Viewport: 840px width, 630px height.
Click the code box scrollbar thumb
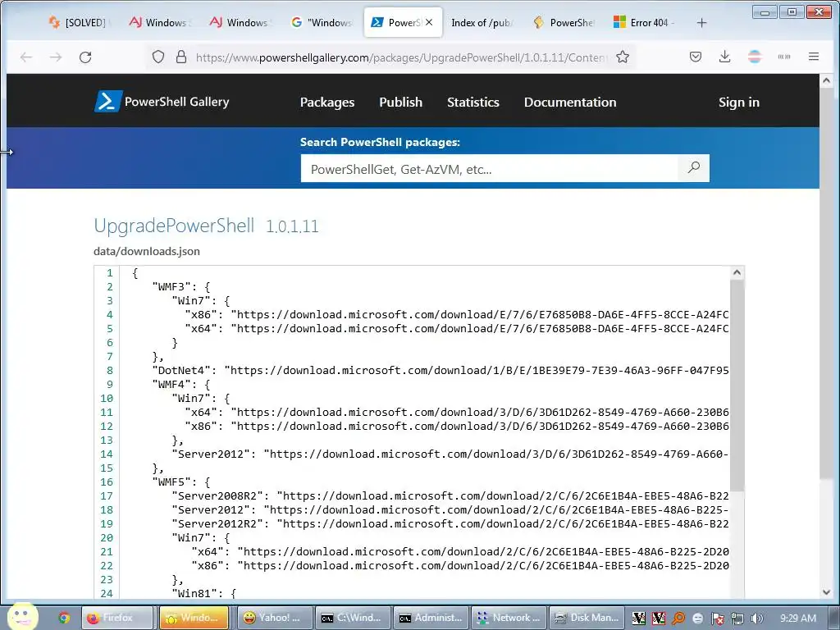[x=737, y=386]
